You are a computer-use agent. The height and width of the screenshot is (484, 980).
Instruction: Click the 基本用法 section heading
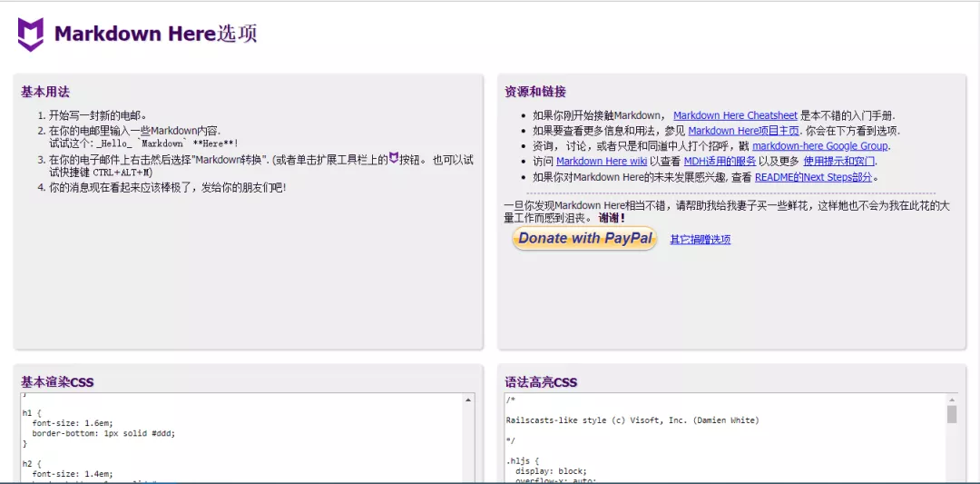tap(45, 92)
